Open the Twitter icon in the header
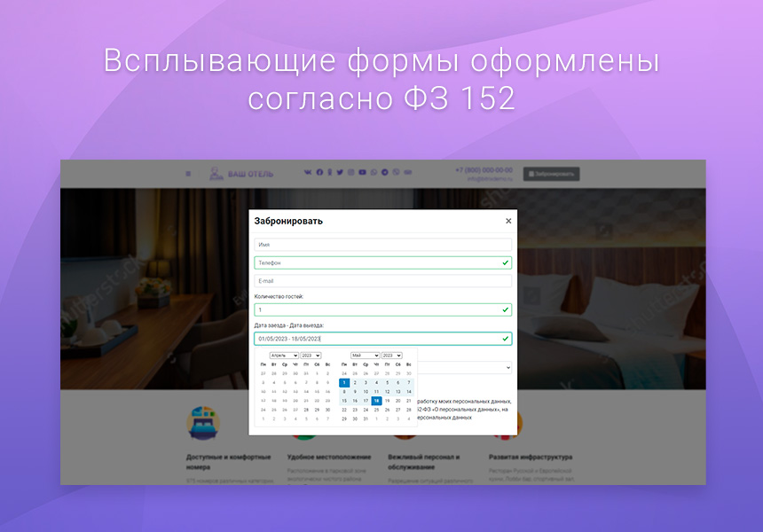 point(340,173)
